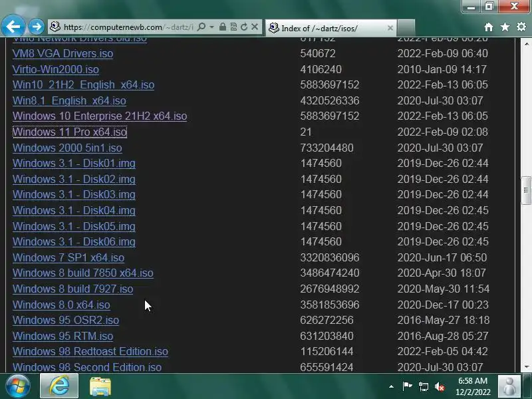Download Windows 3.1 - Disk04.img
532x399 pixels.
tap(74, 210)
